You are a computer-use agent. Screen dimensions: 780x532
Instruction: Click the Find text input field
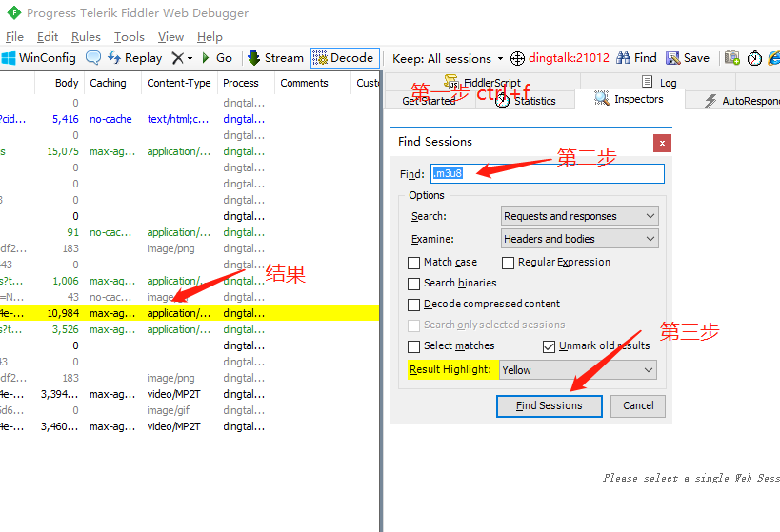click(548, 173)
